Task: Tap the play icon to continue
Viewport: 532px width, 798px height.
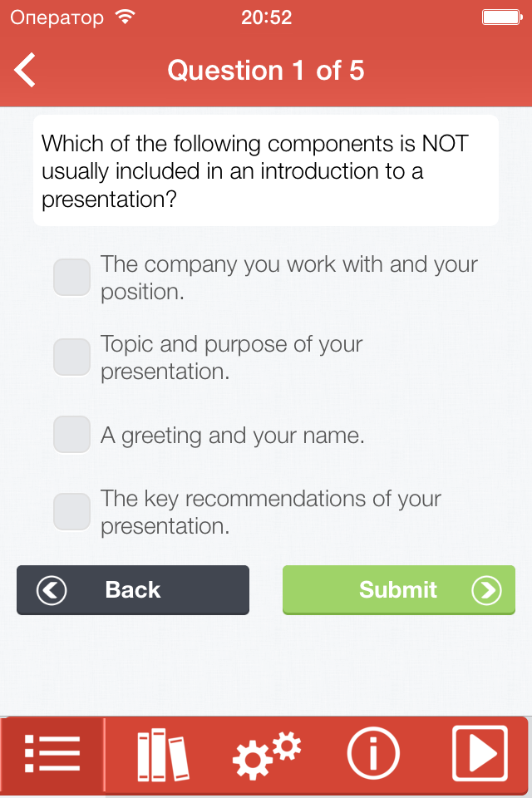Action: point(480,754)
